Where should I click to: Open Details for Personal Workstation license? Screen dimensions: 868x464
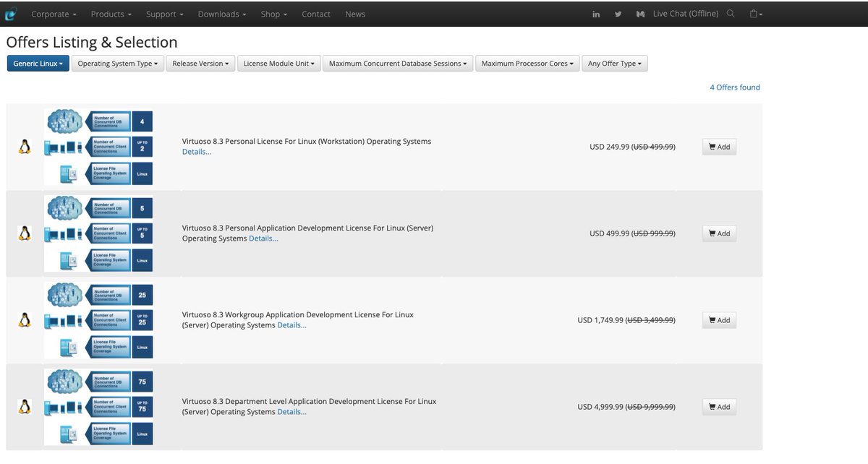(197, 152)
